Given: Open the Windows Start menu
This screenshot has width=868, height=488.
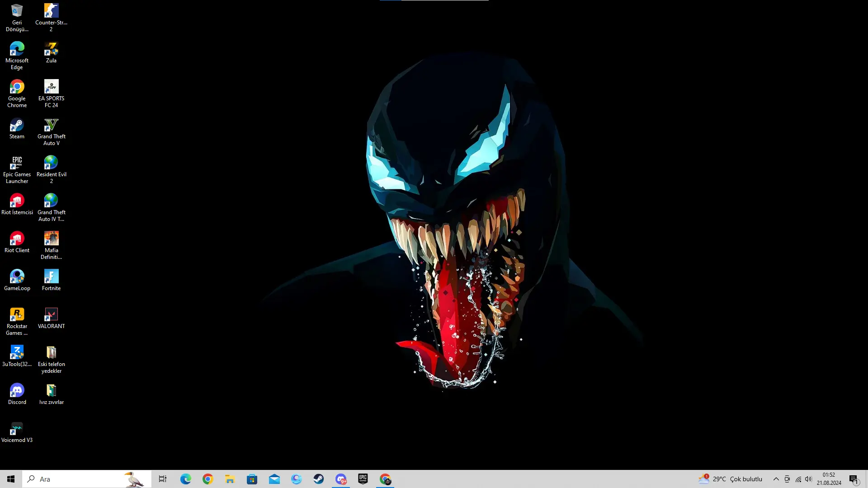Looking at the screenshot, I should tap(11, 479).
